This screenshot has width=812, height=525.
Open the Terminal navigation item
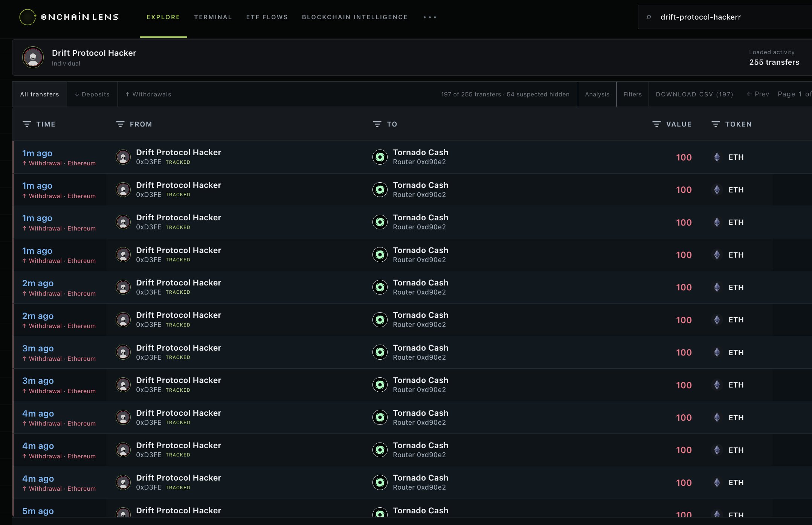213,17
